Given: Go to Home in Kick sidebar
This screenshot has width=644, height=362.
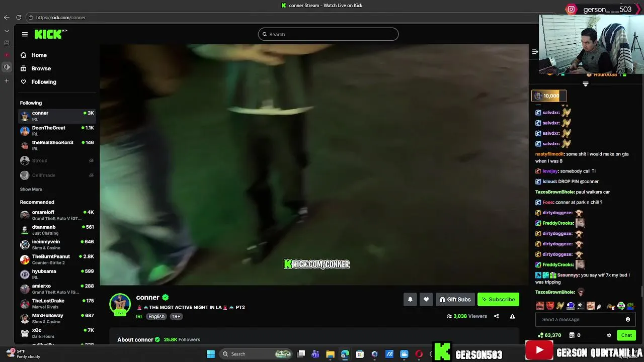Looking at the screenshot, I should tap(39, 55).
